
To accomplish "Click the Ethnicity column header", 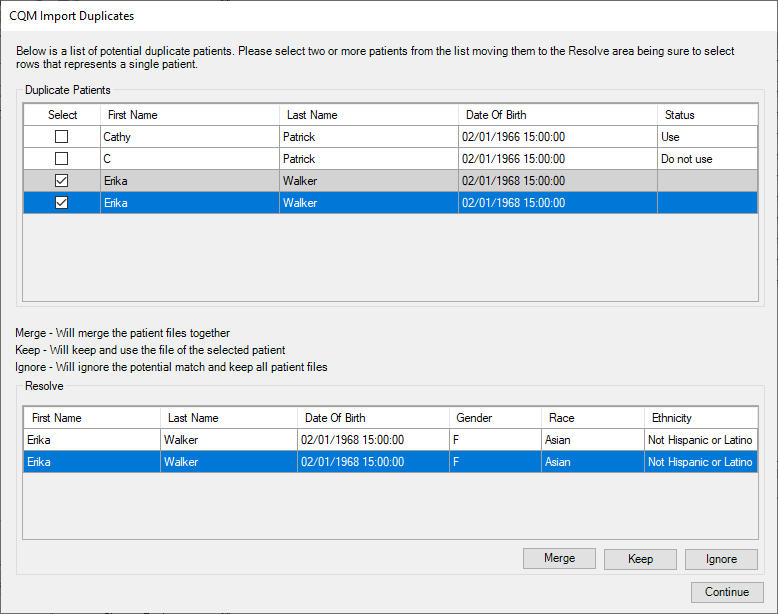I will pos(698,418).
